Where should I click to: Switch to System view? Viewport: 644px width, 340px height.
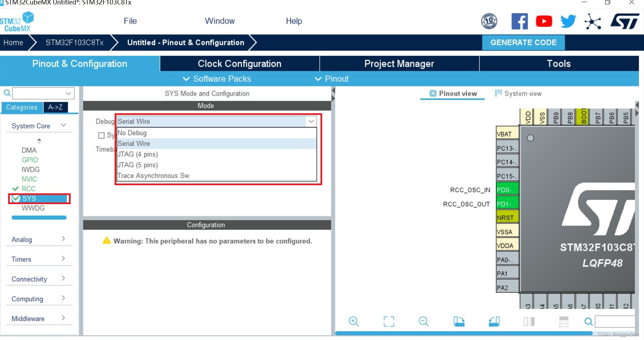click(518, 94)
